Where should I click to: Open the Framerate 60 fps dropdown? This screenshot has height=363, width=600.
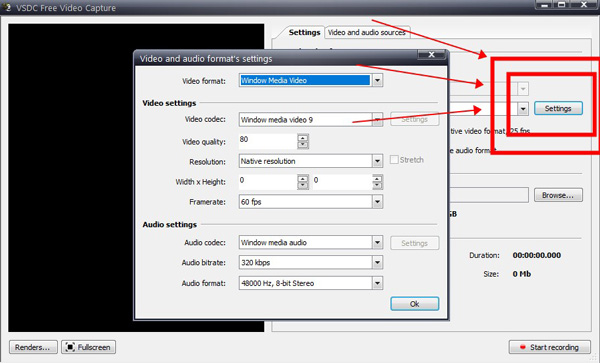point(377,202)
